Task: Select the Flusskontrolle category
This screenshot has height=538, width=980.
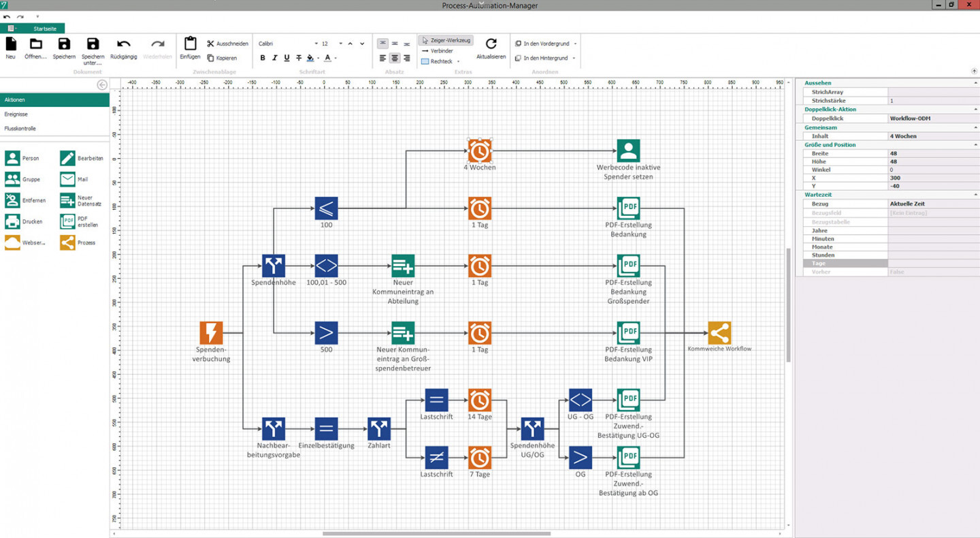Action: click(54, 129)
